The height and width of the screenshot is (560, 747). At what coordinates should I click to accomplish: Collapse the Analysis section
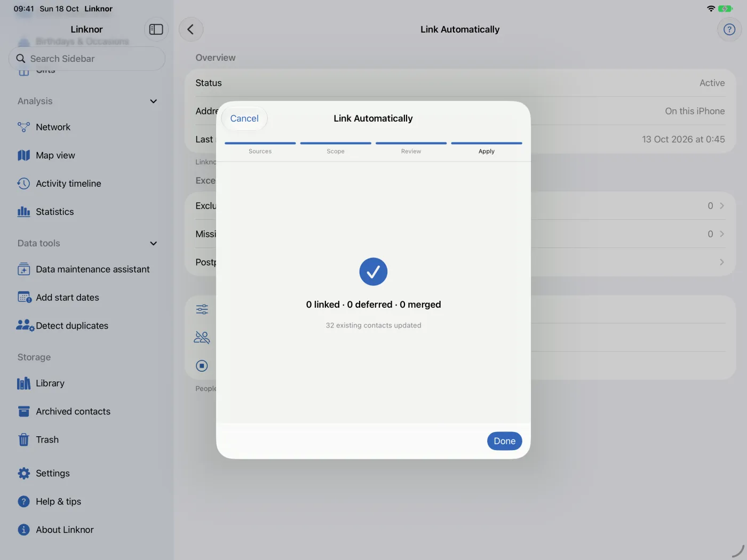(153, 101)
